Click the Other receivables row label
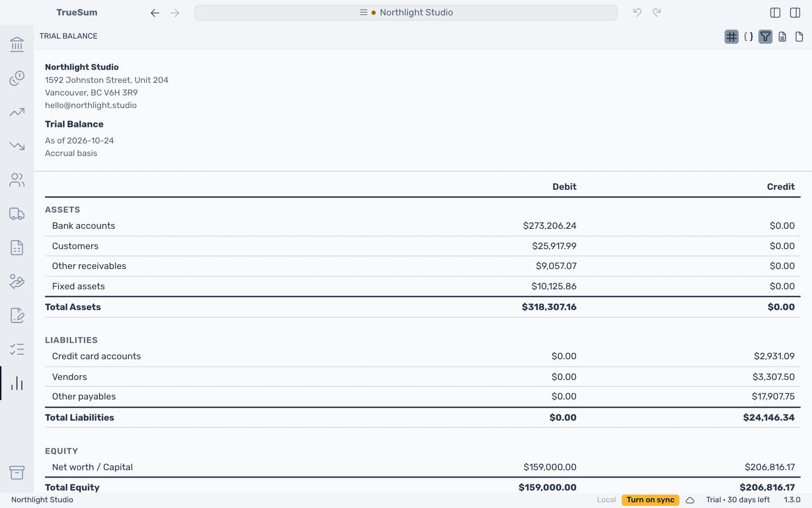This screenshot has width=812, height=508. 89,266
